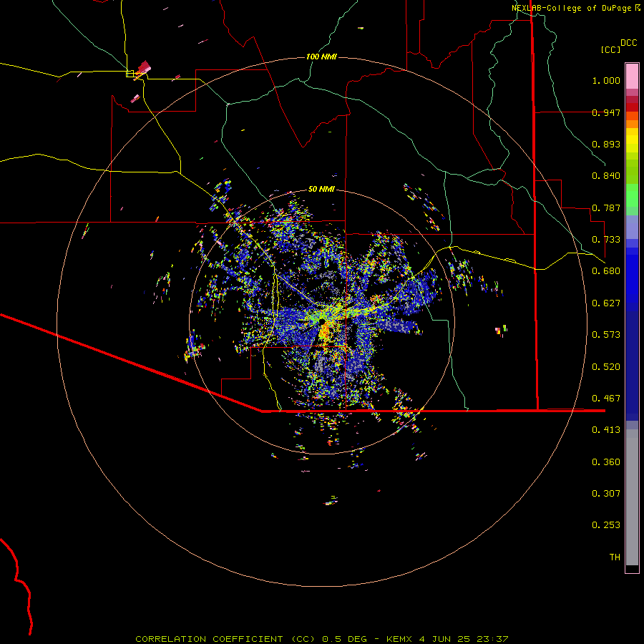The width and height of the screenshot is (644, 644).
Task: Click the 0.520 scale value
Action: (x=606, y=367)
